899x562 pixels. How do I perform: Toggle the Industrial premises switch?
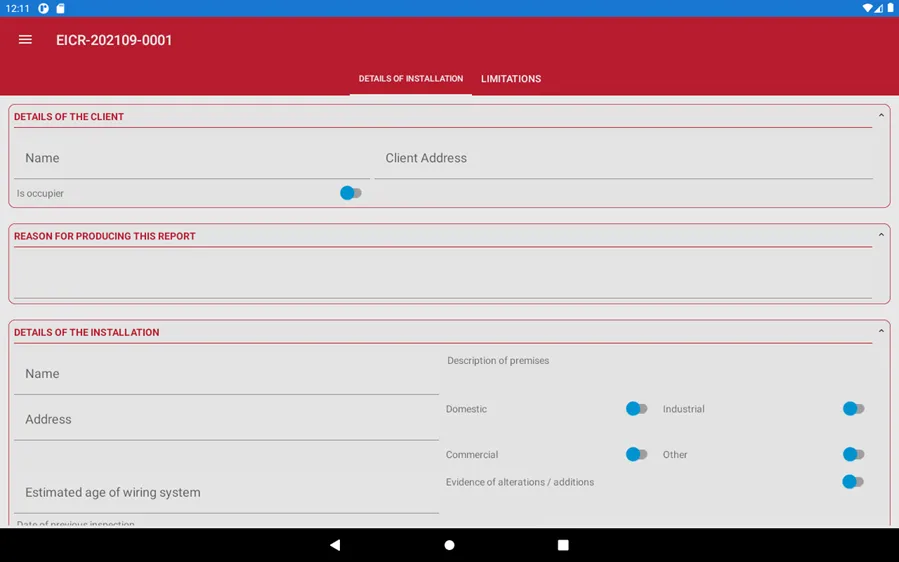[853, 409]
